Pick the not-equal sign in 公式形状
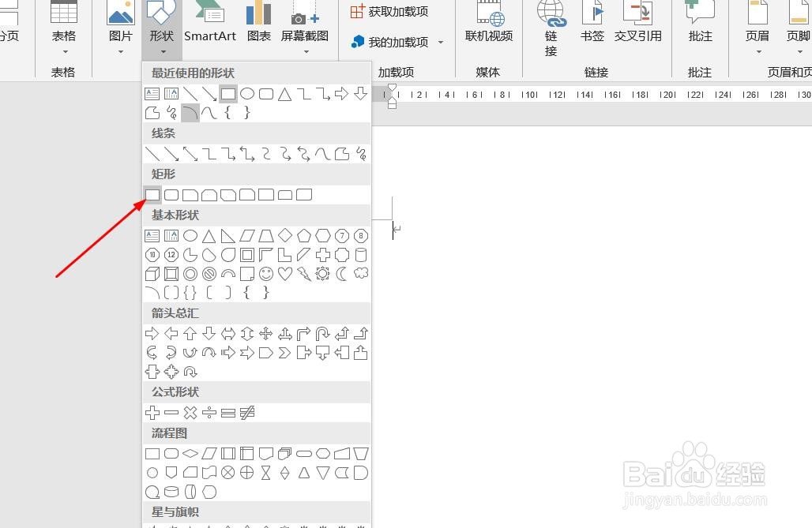This screenshot has width=812, height=528. click(x=247, y=413)
